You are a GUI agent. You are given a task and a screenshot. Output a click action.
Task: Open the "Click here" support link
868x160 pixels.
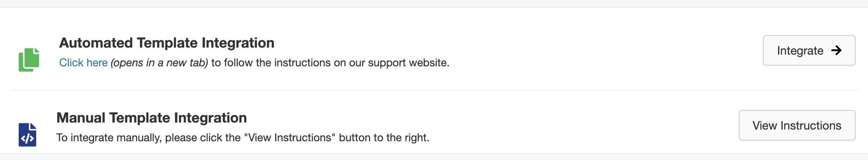[83, 63]
